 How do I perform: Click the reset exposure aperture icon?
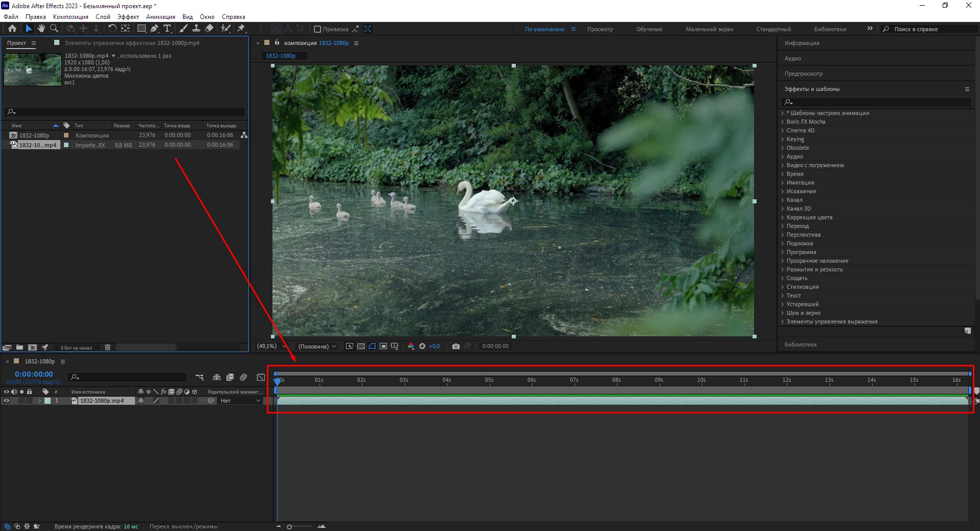click(x=422, y=346)
